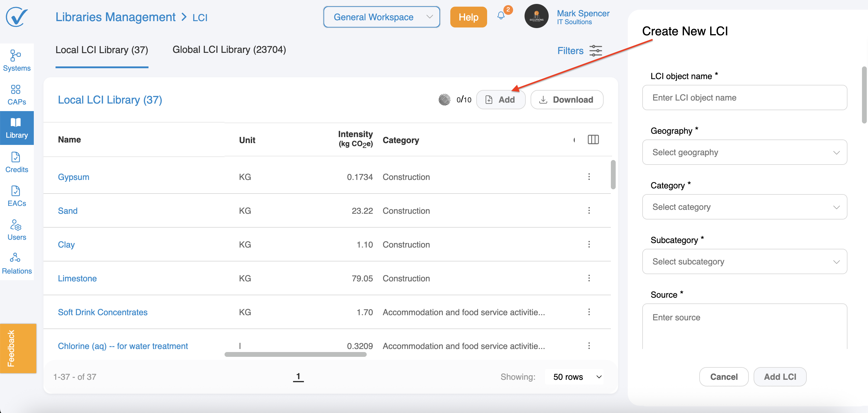Click the table vertical scrollbar
This screenshot has width=868, height=413.
[x=613, y=174]
